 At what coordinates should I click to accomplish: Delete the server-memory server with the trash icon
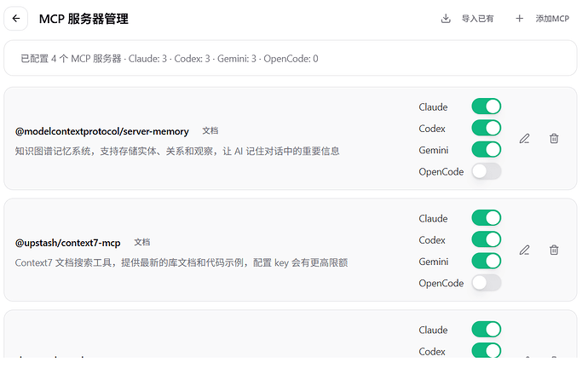(554, 139)
